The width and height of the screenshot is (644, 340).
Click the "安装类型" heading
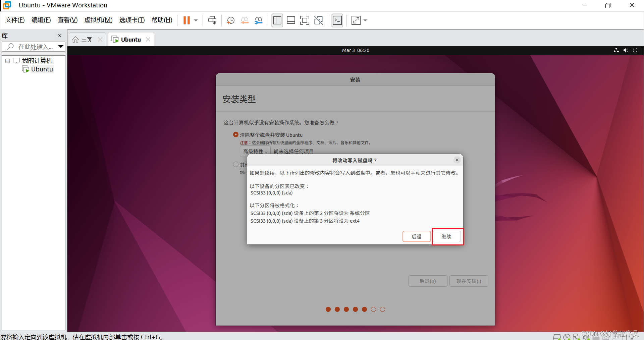239,99
